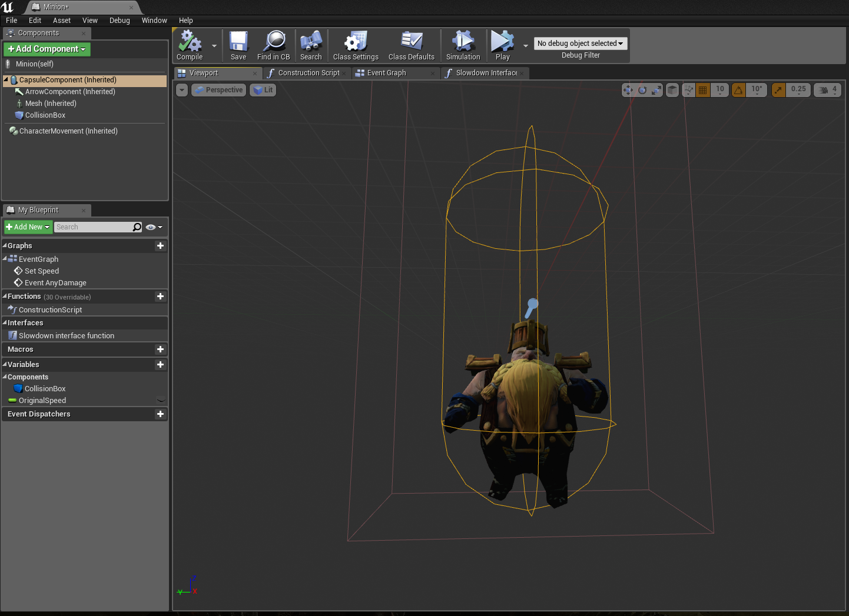Save the blueprint with Save icon
The image size is (849, 616).
238,42
